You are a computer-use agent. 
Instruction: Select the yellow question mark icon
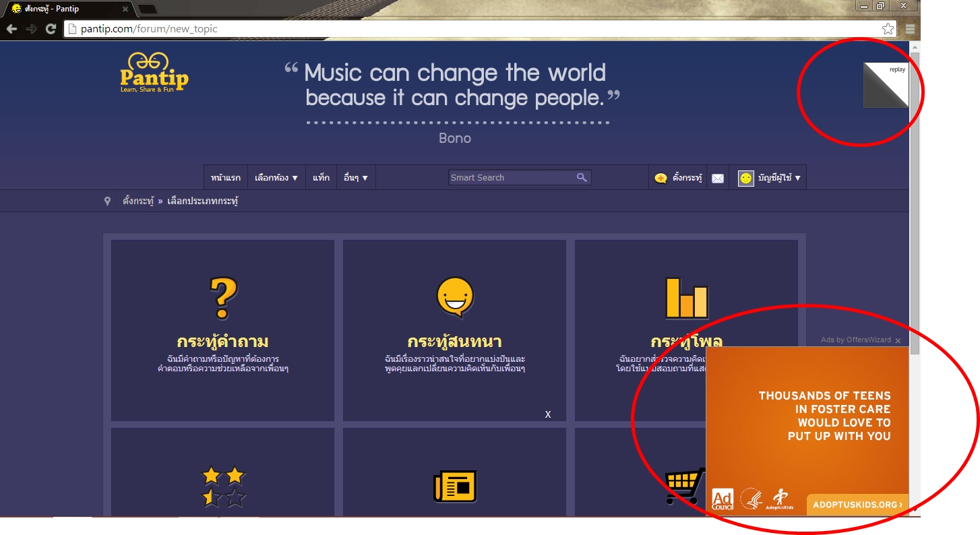[x=222, y=299]
